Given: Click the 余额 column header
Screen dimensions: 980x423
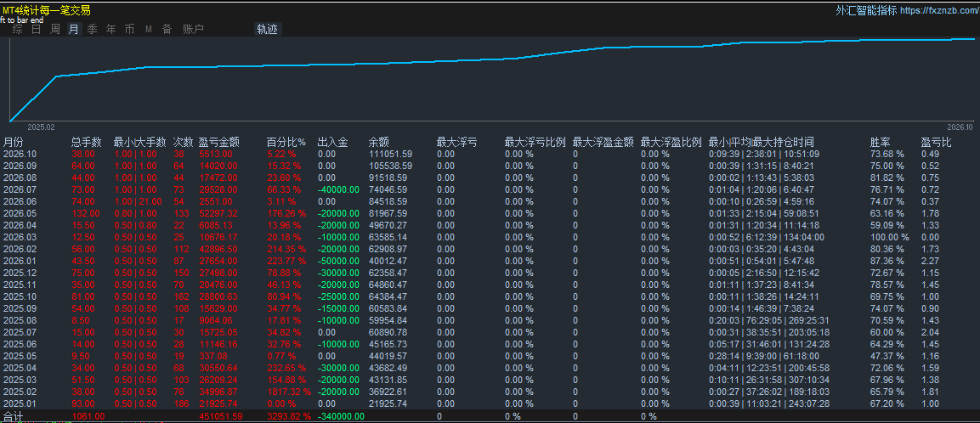Looking at the screenshot, I should tap(379, 143).
